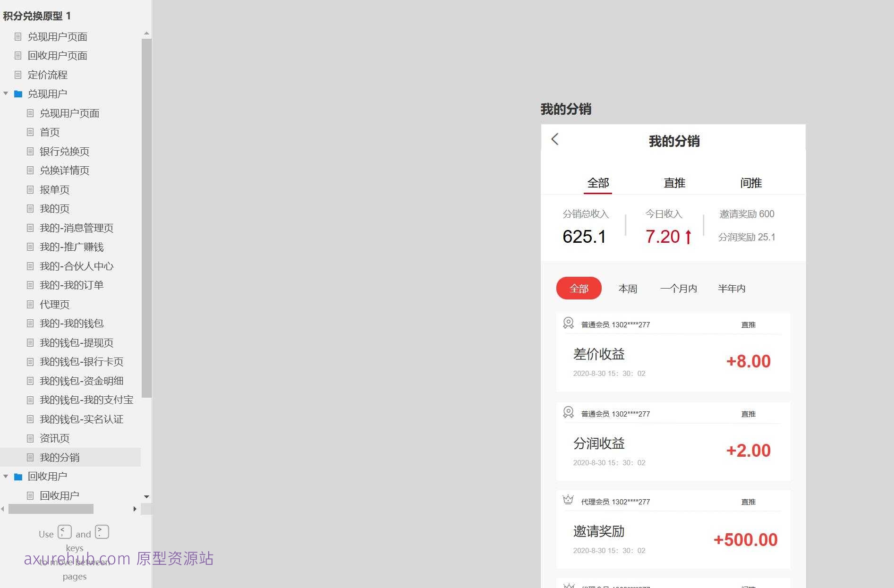
Task: Click the blue folder icon beside 兑现用户
Action: pyautogui.click(x=18, y=94)
